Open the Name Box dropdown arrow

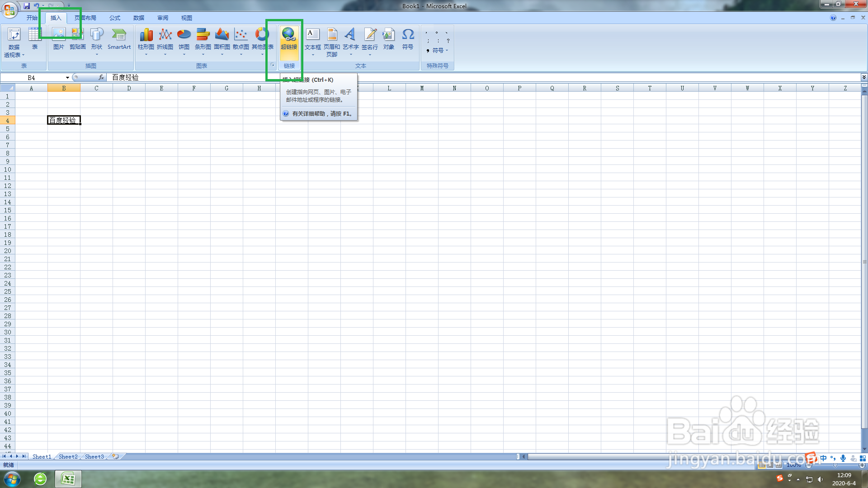pyautogui.click(x=67, y=77)
